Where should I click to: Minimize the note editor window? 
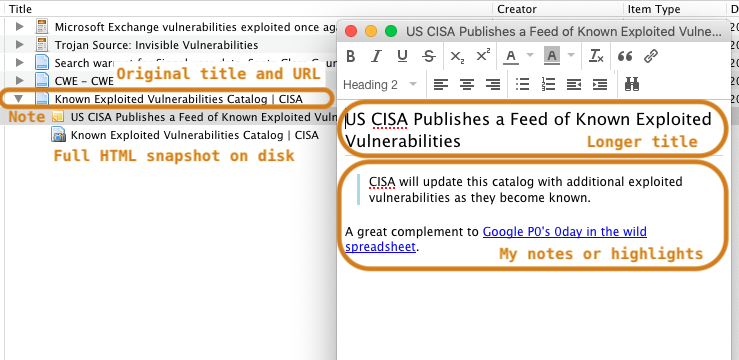click(x=371, y=32)
